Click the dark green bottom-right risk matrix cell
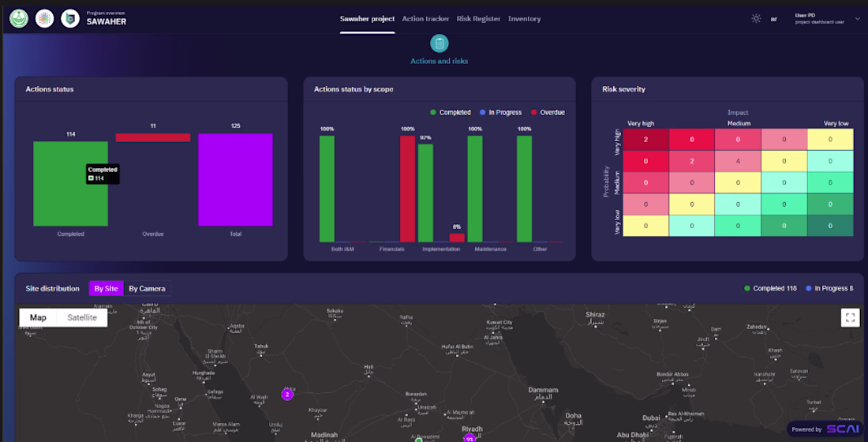 click(x=830, y=226)
